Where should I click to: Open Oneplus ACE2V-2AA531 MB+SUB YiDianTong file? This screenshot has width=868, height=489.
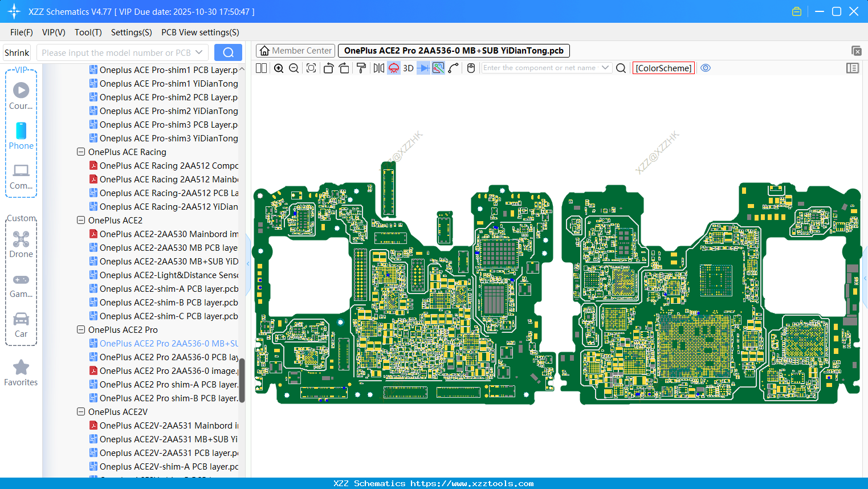pyautogui.click(x=164, y=439)
